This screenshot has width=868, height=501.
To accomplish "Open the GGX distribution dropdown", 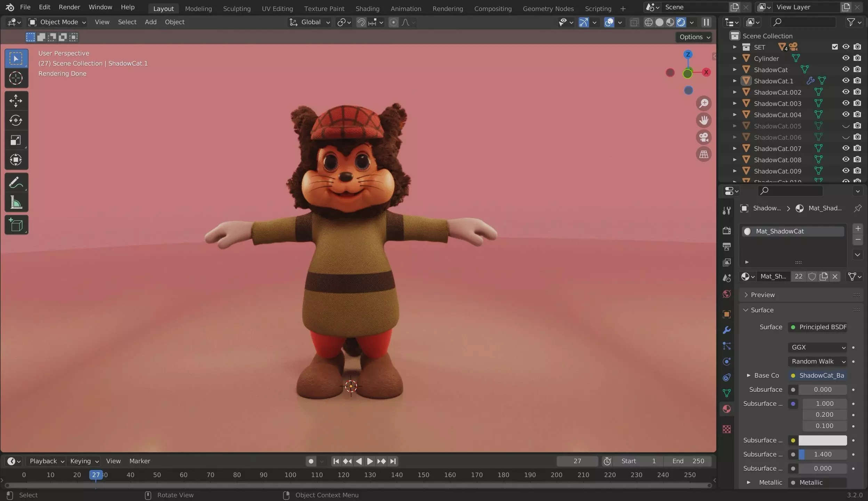I will 817,347.
